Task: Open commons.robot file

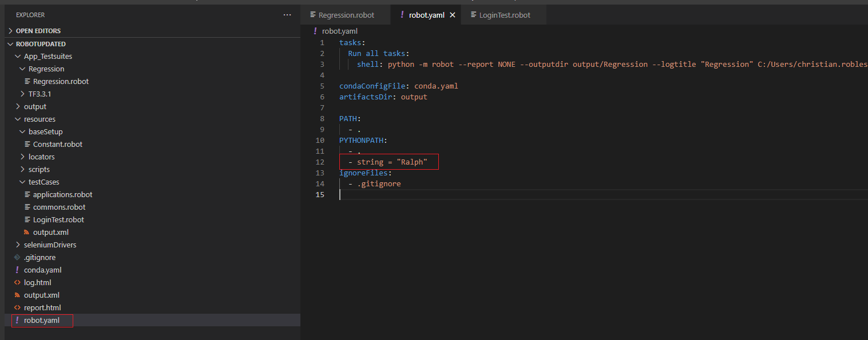Action: [59, 207]
